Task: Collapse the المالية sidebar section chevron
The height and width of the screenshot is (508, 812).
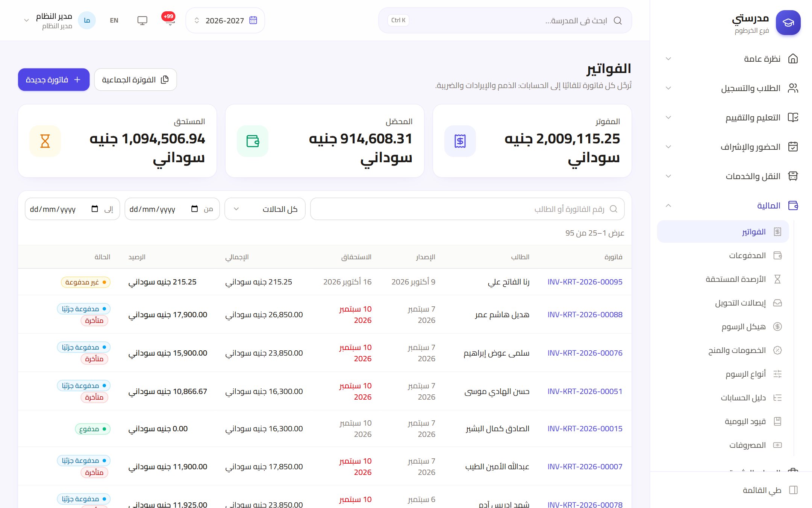Action: tap(668, 205)
